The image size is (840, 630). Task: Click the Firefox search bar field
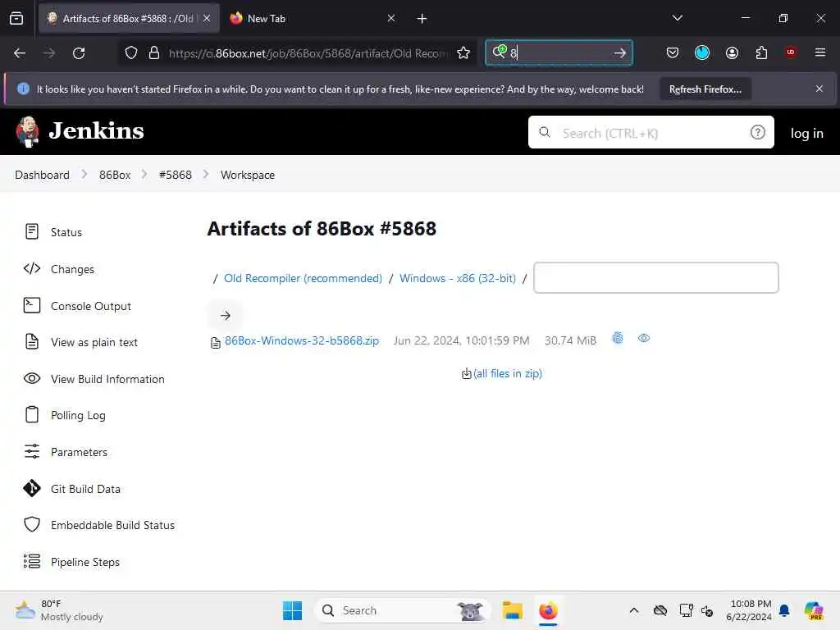tap(558, 53)
